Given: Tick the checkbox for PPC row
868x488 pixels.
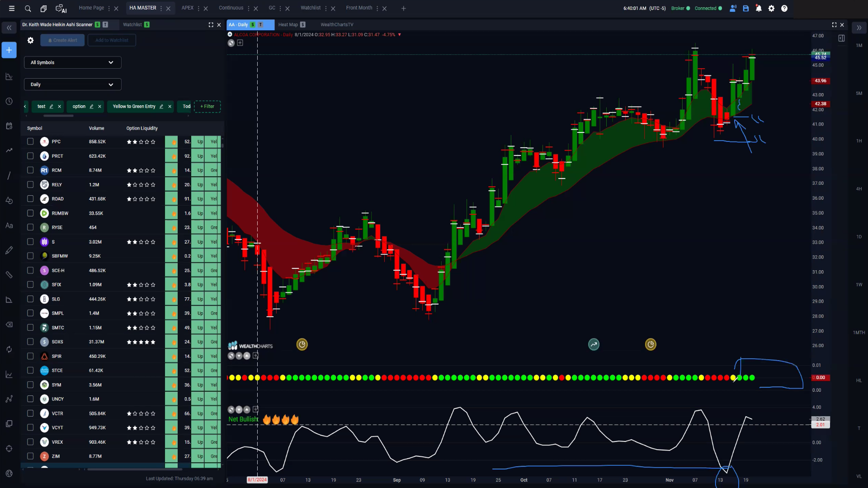Looking at the screenshot, I should click(x=30, y=141).
